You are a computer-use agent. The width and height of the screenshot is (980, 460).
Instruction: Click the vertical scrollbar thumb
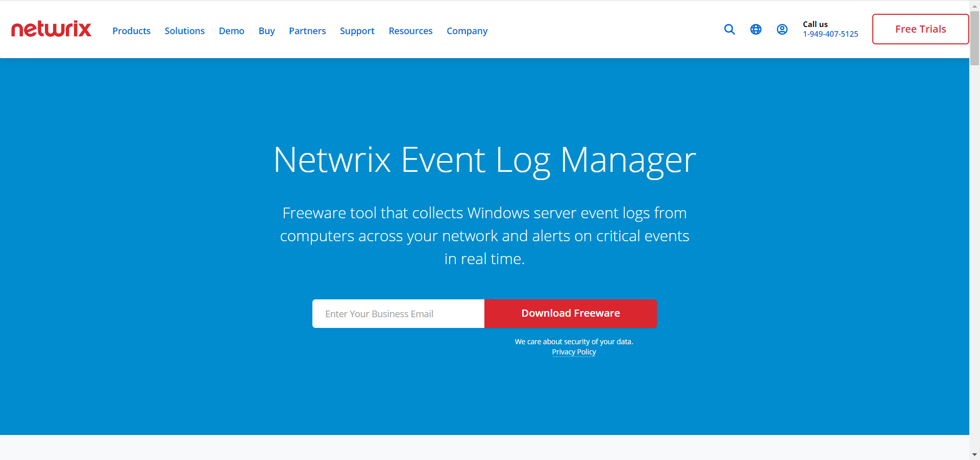[x=974, y=38]
